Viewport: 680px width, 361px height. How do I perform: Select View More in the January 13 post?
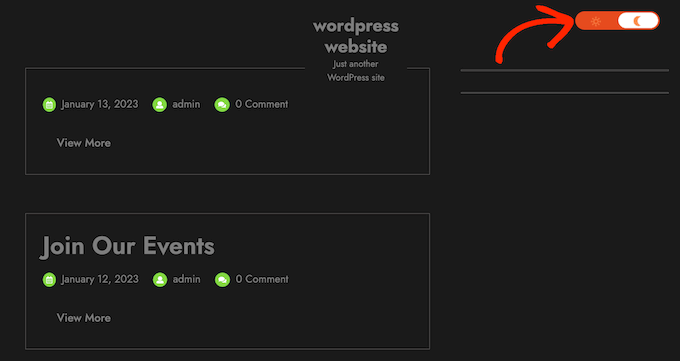click(84, 143)
